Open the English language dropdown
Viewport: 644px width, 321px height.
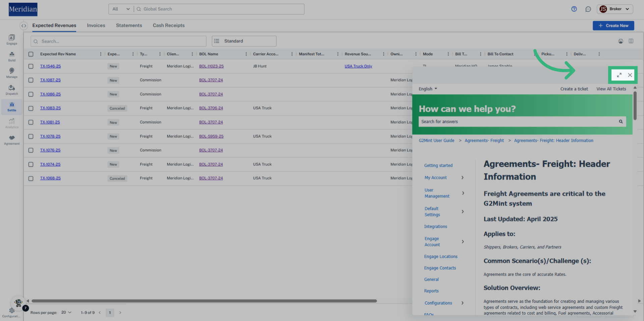click(x=428, y=89)
